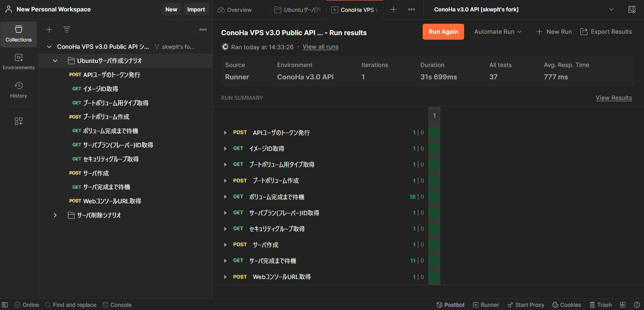The height and width of the screenshot is (310, 644).
Task: Click the filter icon in collections search
Action: click(x=66, y=30)
